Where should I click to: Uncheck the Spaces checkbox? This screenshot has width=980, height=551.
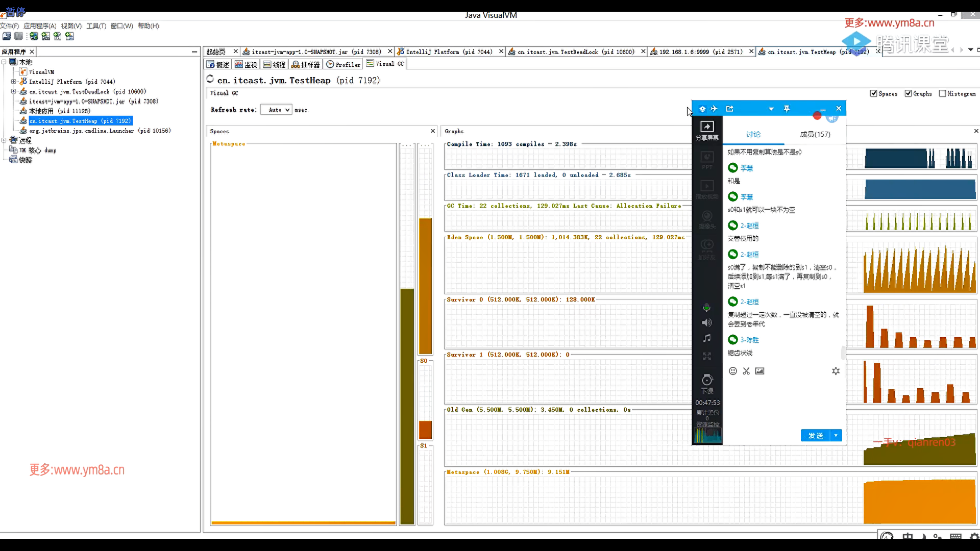click(874, 93)
